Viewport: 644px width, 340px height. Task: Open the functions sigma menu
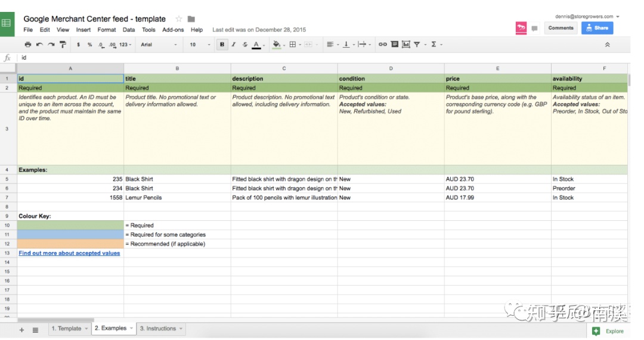pyautogui.click(x=434, y=44)
